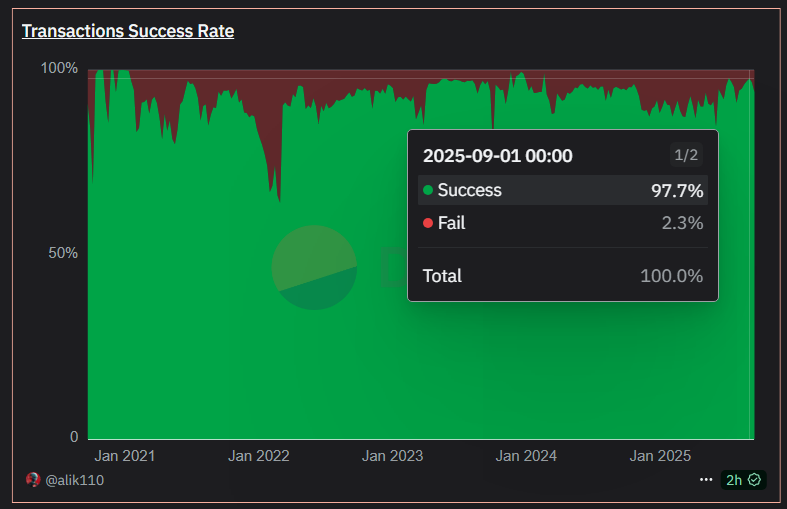The height and width of the screenshot is (509, 787).
Task: Click the 2h refresh status badge
Action: 743,480
